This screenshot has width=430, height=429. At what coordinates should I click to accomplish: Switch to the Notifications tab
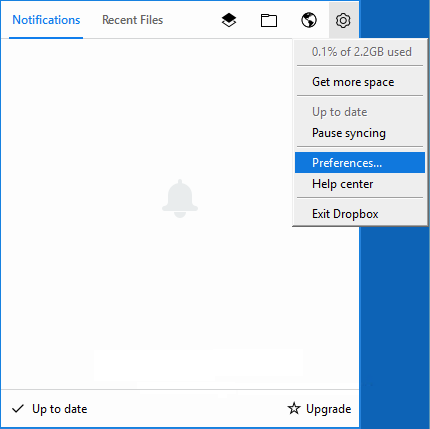(x=46, y=20)
